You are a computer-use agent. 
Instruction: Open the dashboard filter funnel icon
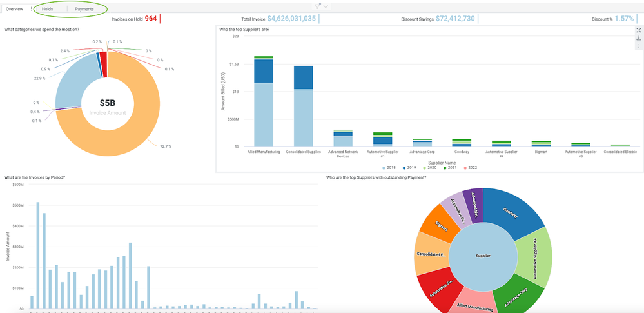(x=317, y=6)
